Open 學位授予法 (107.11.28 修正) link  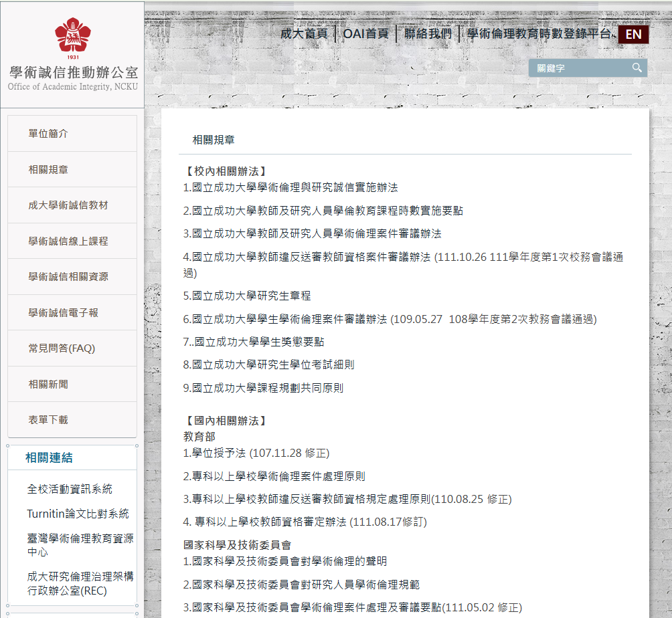tap(256, 453)
